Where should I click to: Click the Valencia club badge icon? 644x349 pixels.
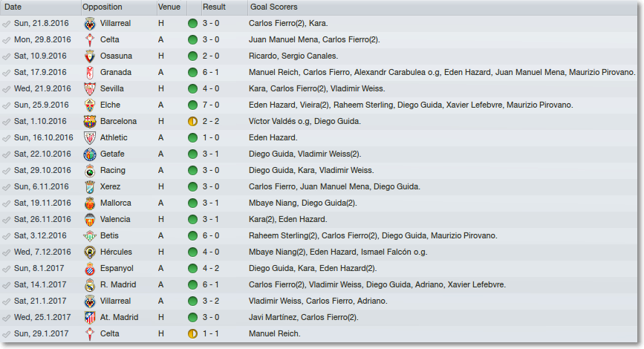[90, 220]
